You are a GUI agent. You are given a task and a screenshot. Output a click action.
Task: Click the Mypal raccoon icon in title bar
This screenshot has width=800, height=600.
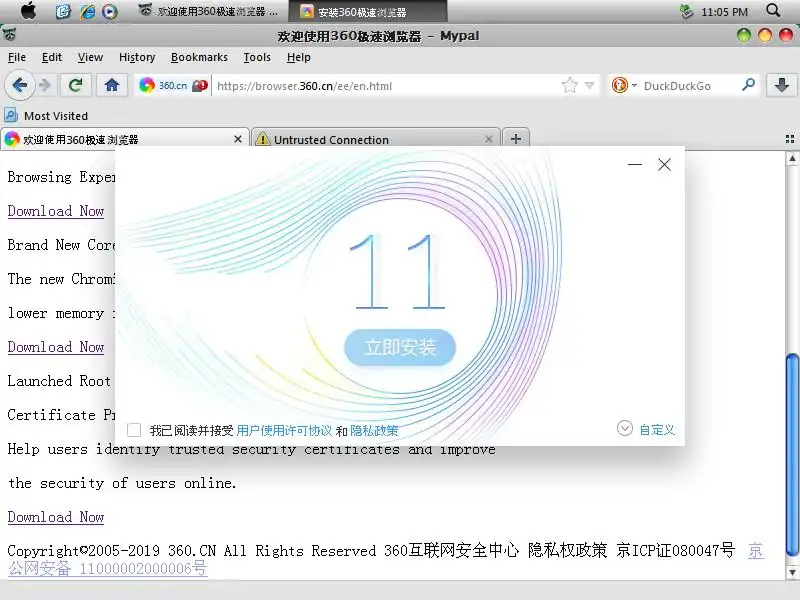click(10, 35)
